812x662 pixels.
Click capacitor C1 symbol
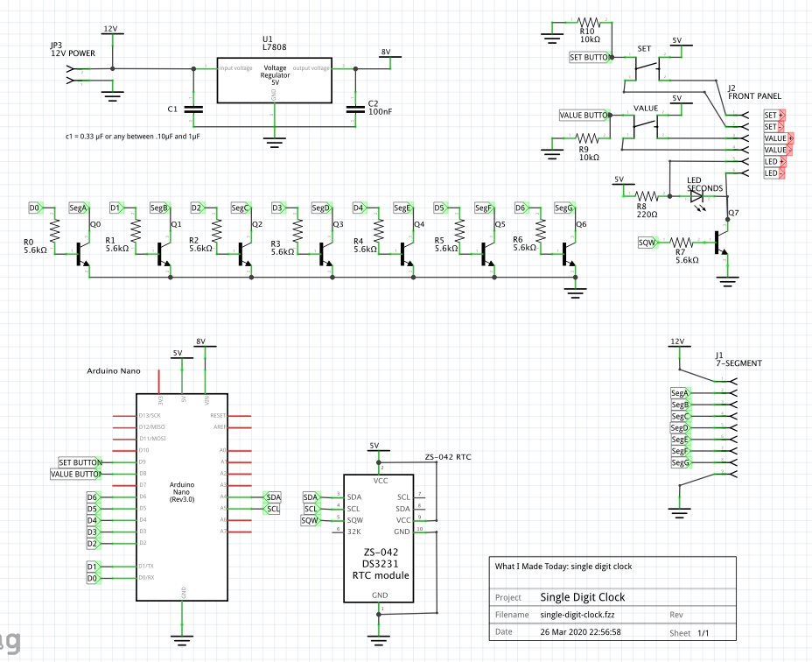pos(192,109)
